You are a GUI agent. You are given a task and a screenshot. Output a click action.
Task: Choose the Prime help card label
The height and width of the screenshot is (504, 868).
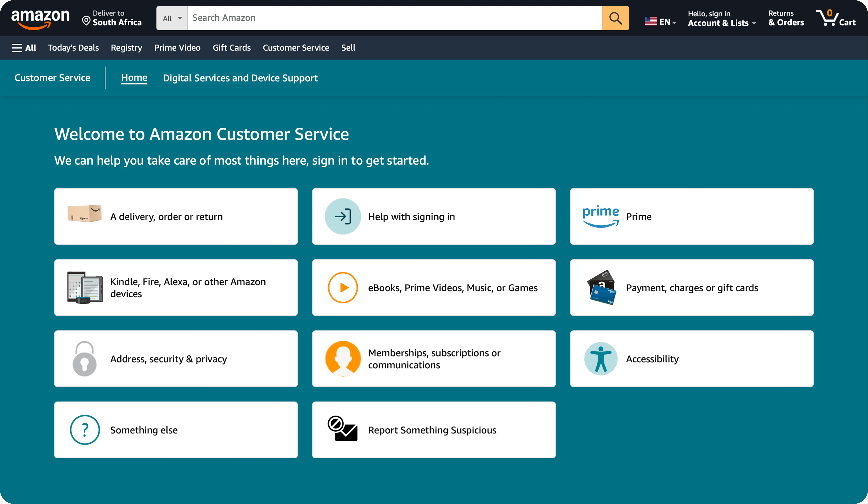click(x=639, y=217)
